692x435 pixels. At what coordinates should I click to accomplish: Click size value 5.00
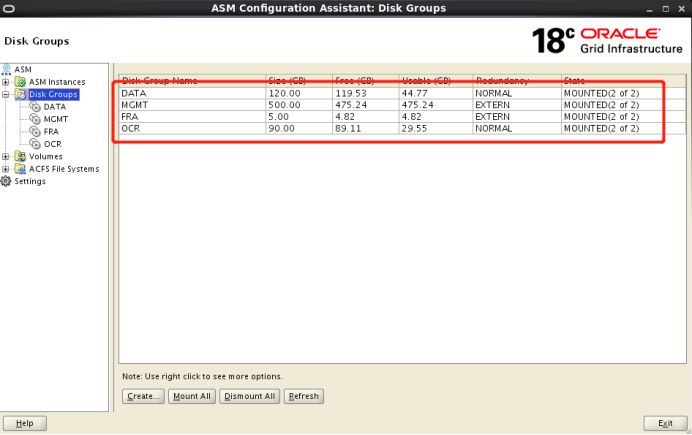click(x=278, y=116)
